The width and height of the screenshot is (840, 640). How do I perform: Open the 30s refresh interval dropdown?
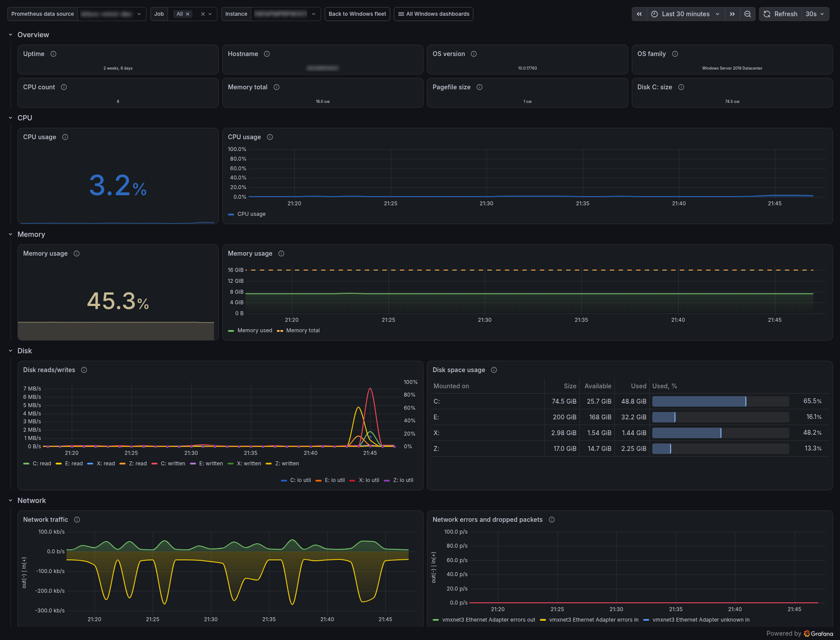(x=815, y=14)
